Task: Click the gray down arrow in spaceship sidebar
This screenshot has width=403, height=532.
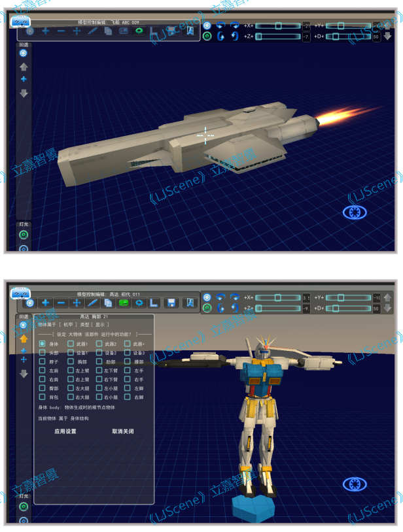Action: [x=24, y=93]
